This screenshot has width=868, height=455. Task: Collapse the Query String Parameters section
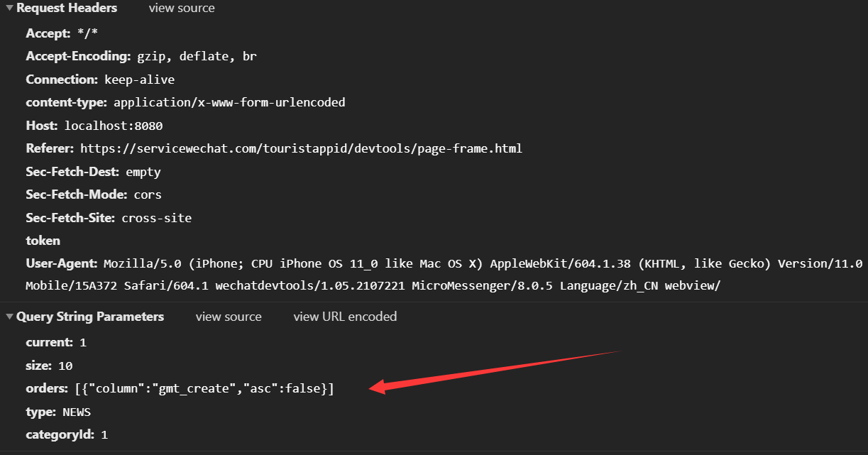pyautogui.click(x=10, y=317)
